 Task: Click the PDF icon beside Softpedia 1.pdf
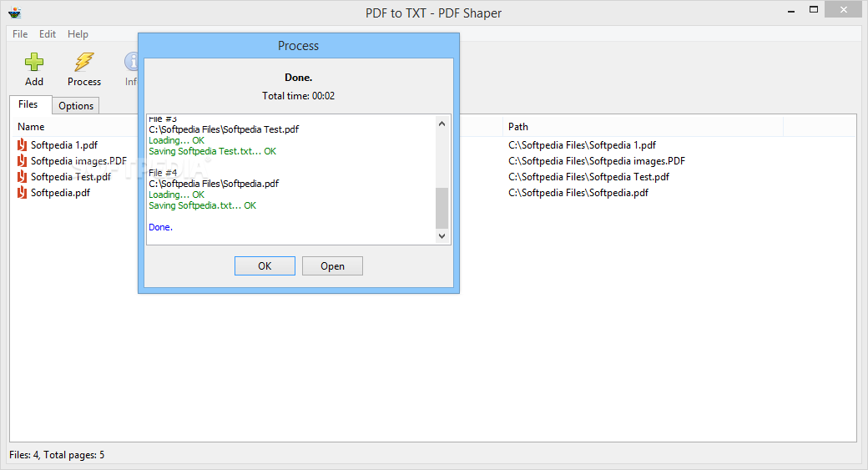23,145
